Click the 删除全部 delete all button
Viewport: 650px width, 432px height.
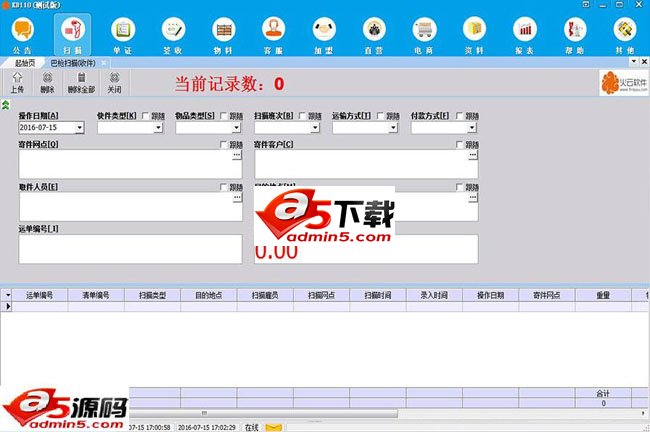(x=81, y=83)
